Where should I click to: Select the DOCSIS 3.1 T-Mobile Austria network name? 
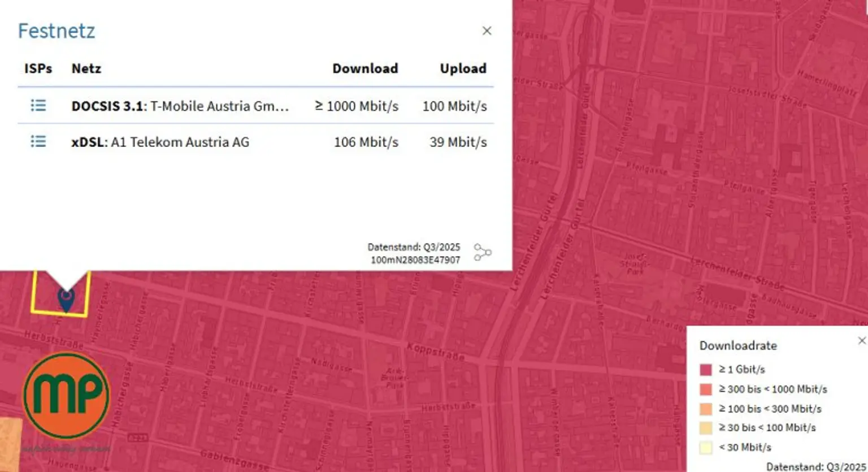pos(180,106)
